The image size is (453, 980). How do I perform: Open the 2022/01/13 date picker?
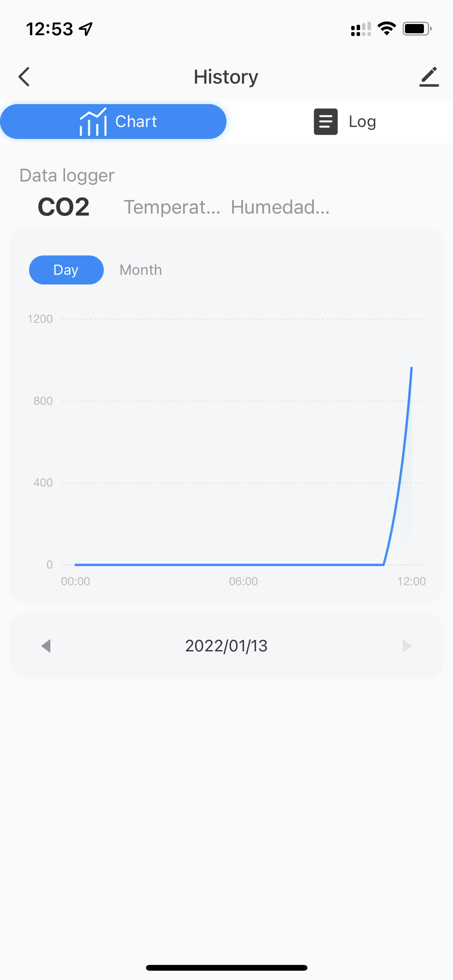pos(226,646)
